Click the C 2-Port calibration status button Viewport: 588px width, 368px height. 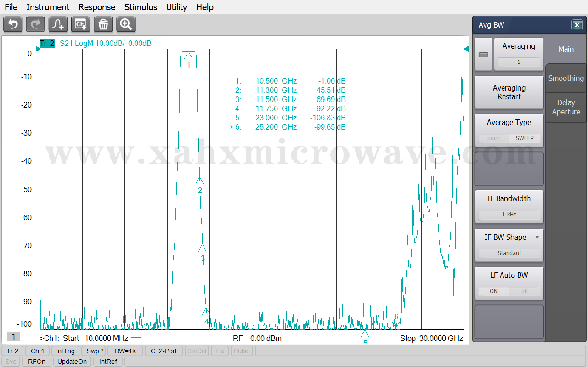(164, 351)
